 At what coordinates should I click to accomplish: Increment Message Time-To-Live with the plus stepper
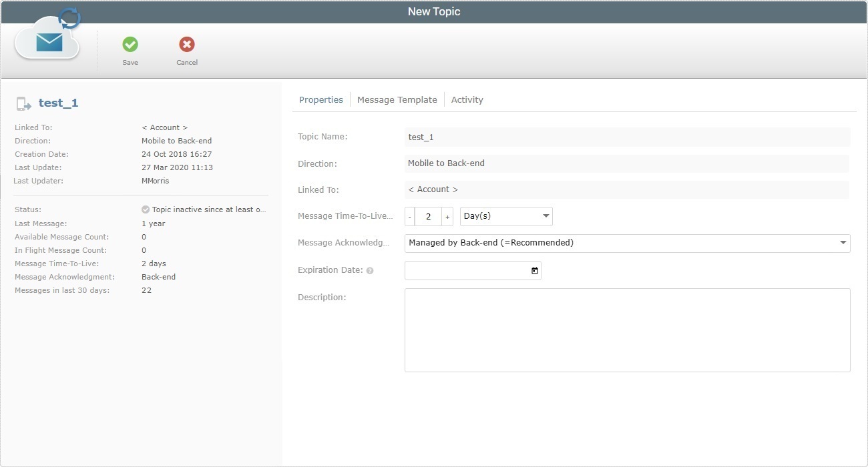click(x=446, y=215)
